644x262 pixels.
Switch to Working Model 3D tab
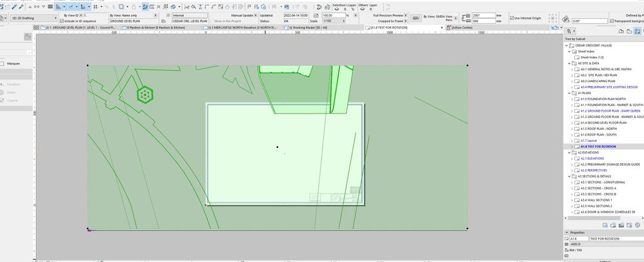coord(305,28)
